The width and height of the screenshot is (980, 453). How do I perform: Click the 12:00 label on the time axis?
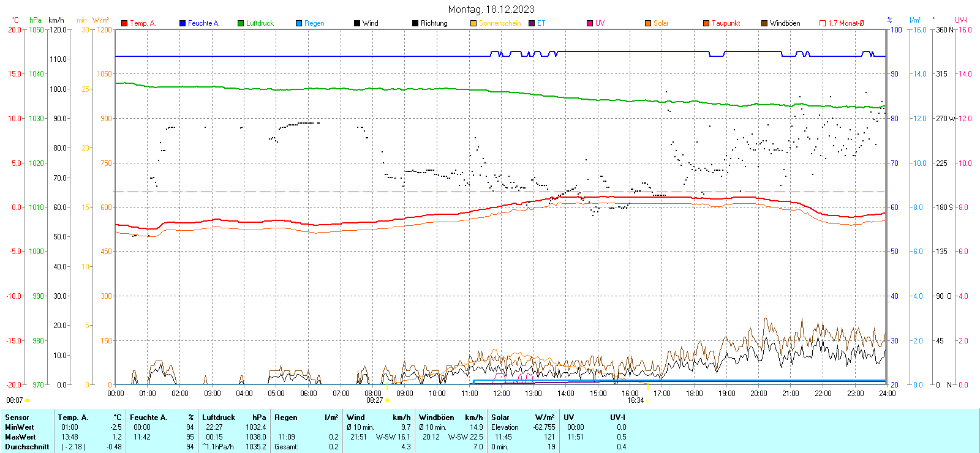pos(502,394)
